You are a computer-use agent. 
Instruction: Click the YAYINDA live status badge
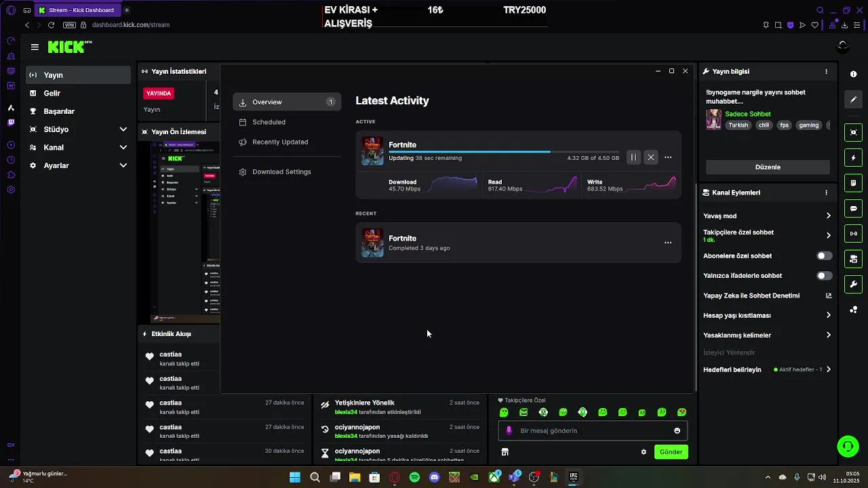click(x=159, y=93)
